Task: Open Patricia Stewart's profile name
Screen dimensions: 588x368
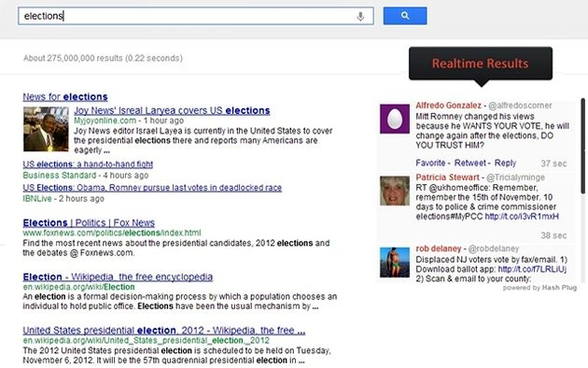Action: tap(447, 177)
